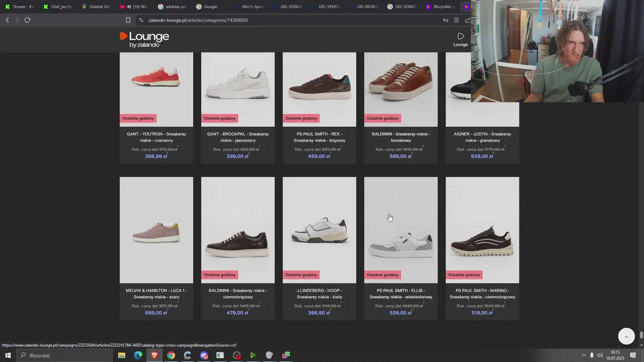
Task: Open Discord from the taskbar
Action: pos(204,355)
